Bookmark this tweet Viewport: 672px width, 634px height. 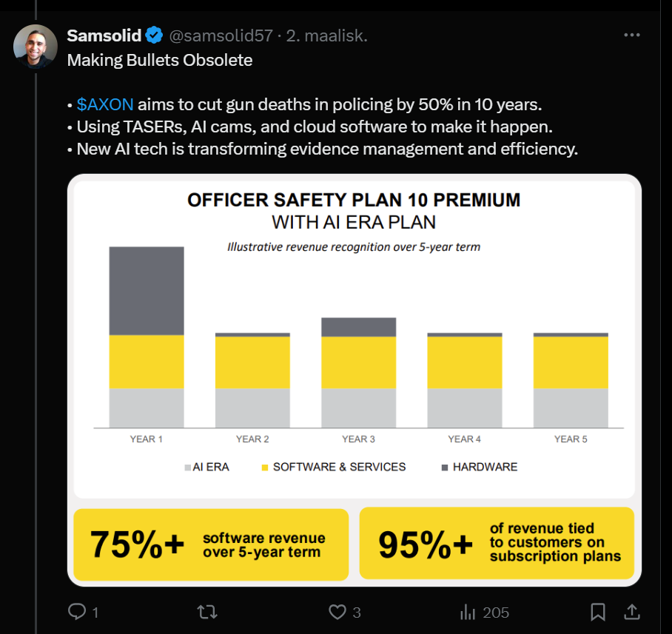tap(597, 612)
